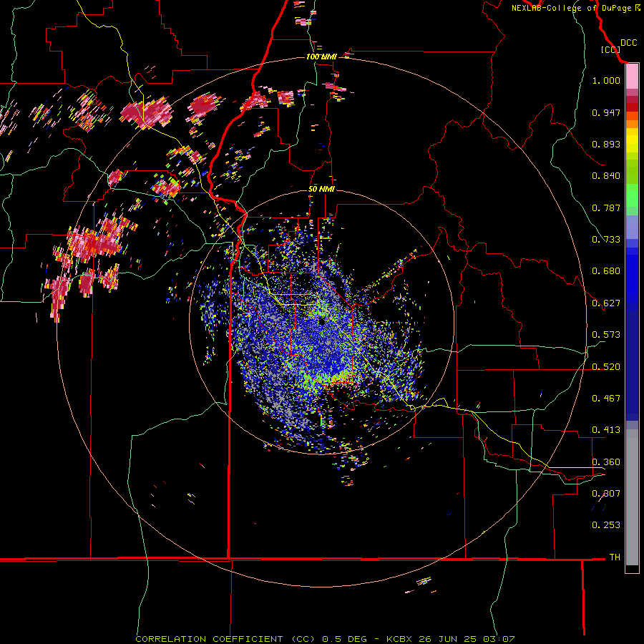Pick the lavender color bar segment
644x644 pixels.
(x=632, y=227)
